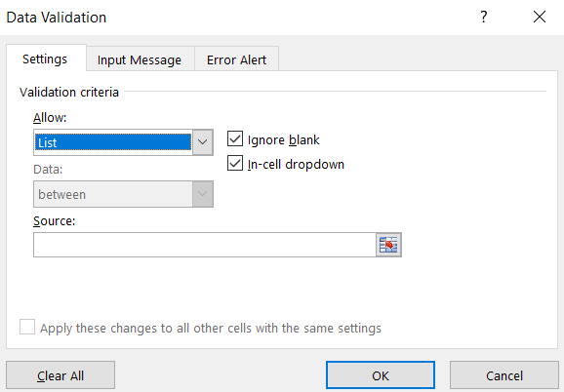Select the highlighted List value in Allow box
This screenshot has width=564, height=392.
click(113, 142)
